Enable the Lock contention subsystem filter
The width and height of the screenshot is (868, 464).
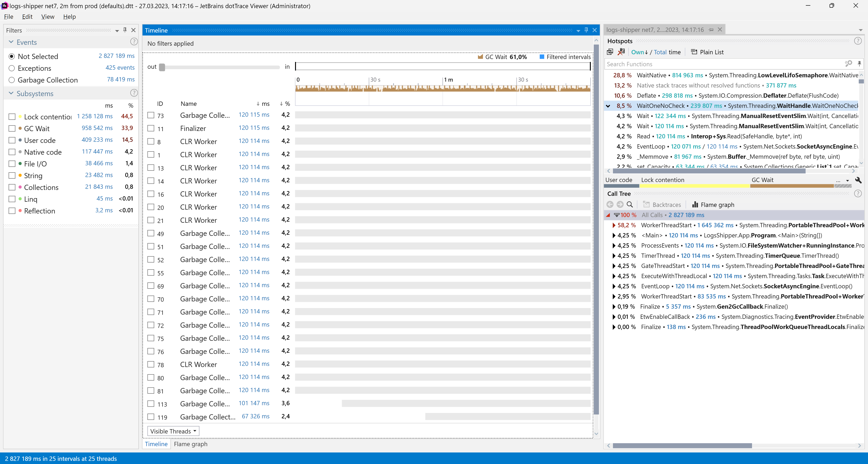(x=12, y=116)
